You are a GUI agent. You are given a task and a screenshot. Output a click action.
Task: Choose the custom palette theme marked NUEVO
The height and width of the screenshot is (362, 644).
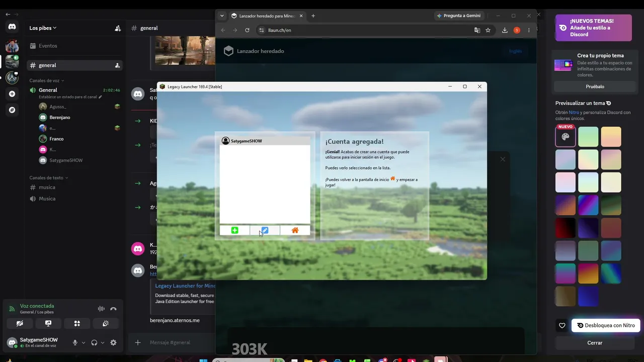pos(566,137)
